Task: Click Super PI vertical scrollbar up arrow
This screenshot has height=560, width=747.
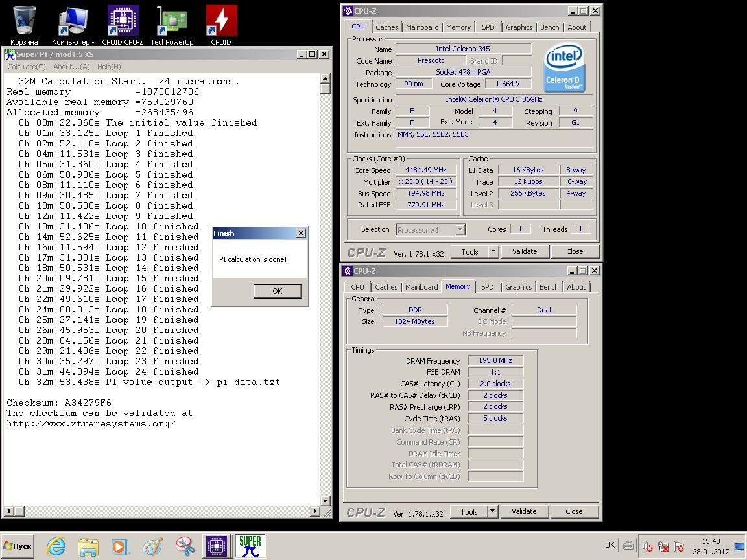Action: pos(326,78)
